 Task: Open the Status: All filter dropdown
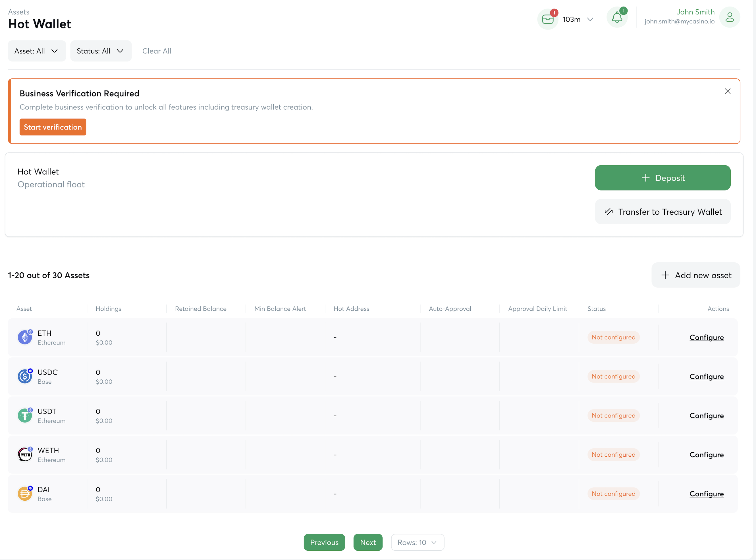click(100, 51)
